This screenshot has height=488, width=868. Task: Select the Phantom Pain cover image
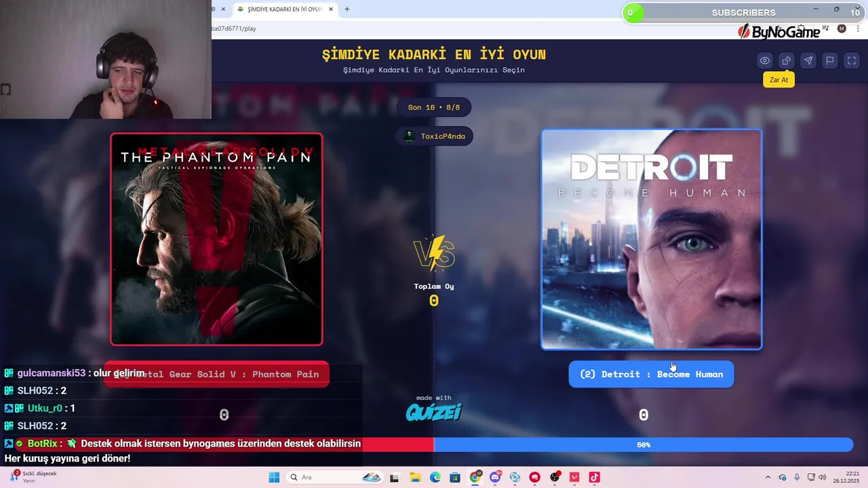pyautogui.click(x=216, y=239)
